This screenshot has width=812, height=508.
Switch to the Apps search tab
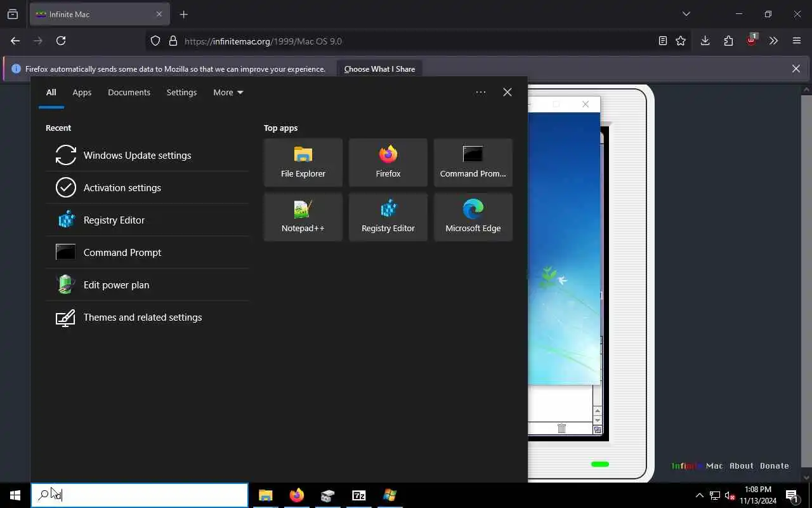click(82, 92)
